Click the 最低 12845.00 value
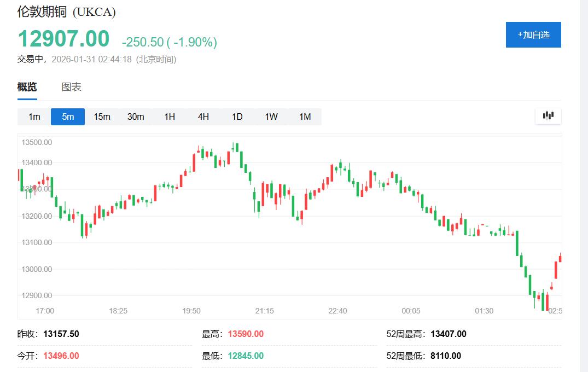Screen dimensions: 588x372 246,355
